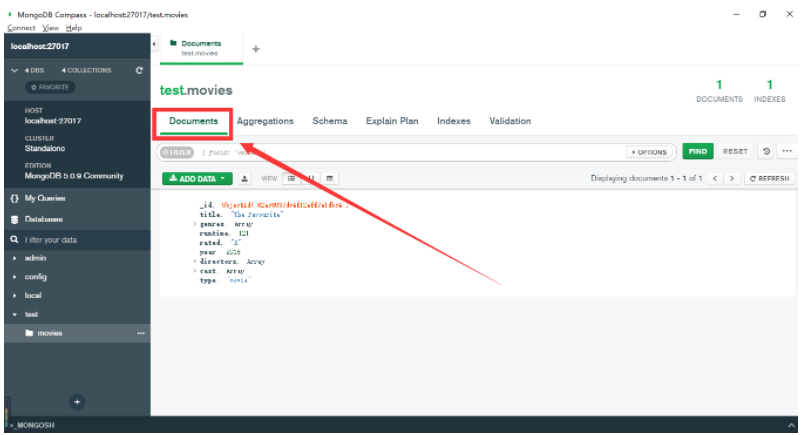Viewport: 803px width, 435px height.
Task: Open the ADD DATA dropdown
Action: point(197,179)
